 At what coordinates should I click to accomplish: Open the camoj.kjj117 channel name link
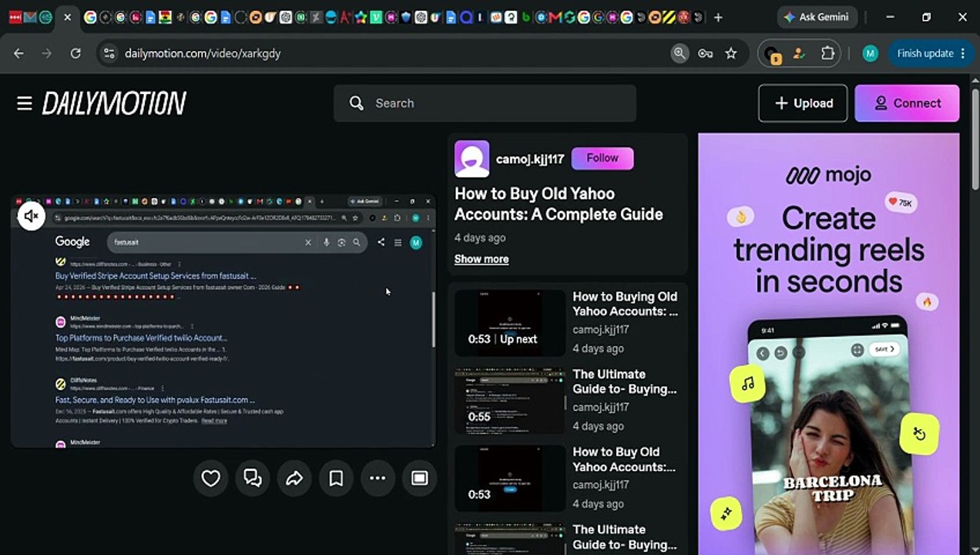click(x=530, y=159)
